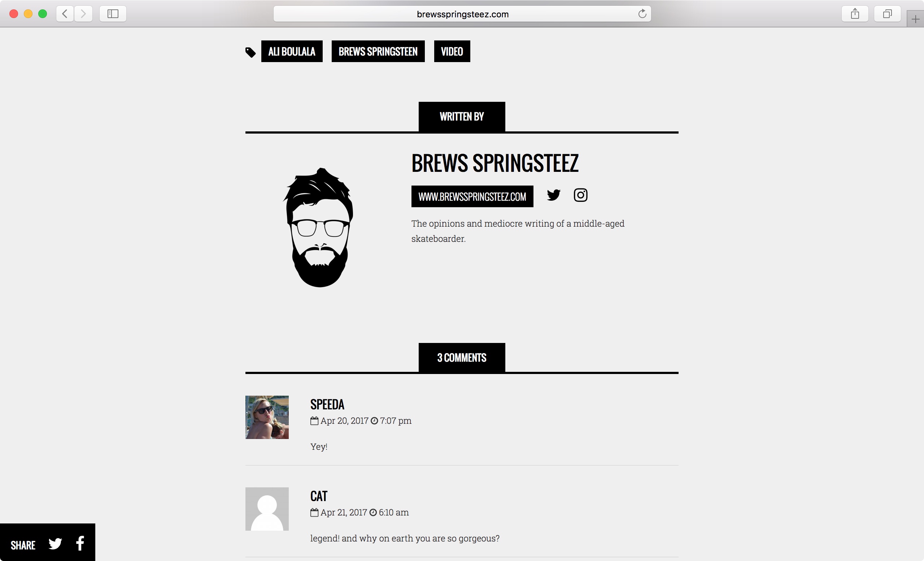Screen dimensions: 924x561
Task: Open the BREWS SPRINGSTEEN tag
Action: (x=378, y=51)
